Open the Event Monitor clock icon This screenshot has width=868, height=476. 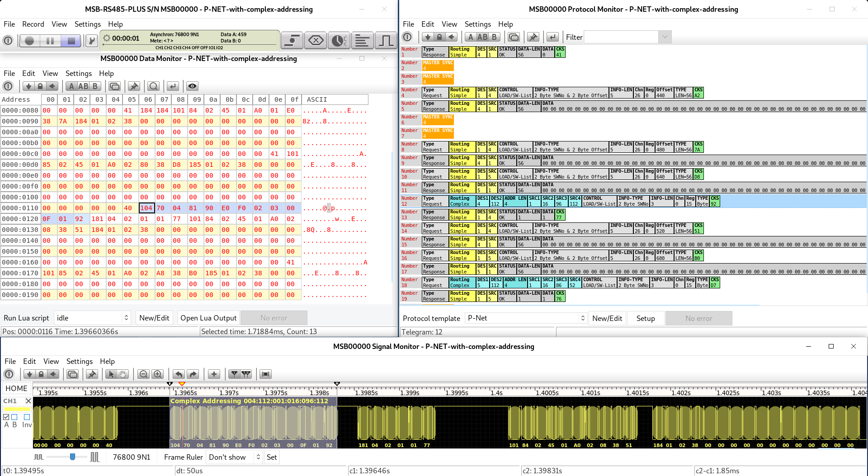(339, 41)
